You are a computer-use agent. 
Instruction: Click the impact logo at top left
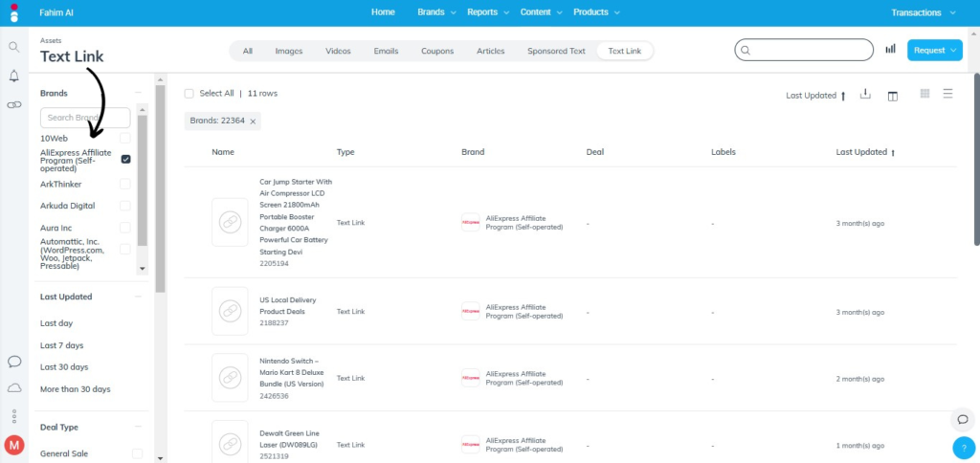(x=13, y=13)
